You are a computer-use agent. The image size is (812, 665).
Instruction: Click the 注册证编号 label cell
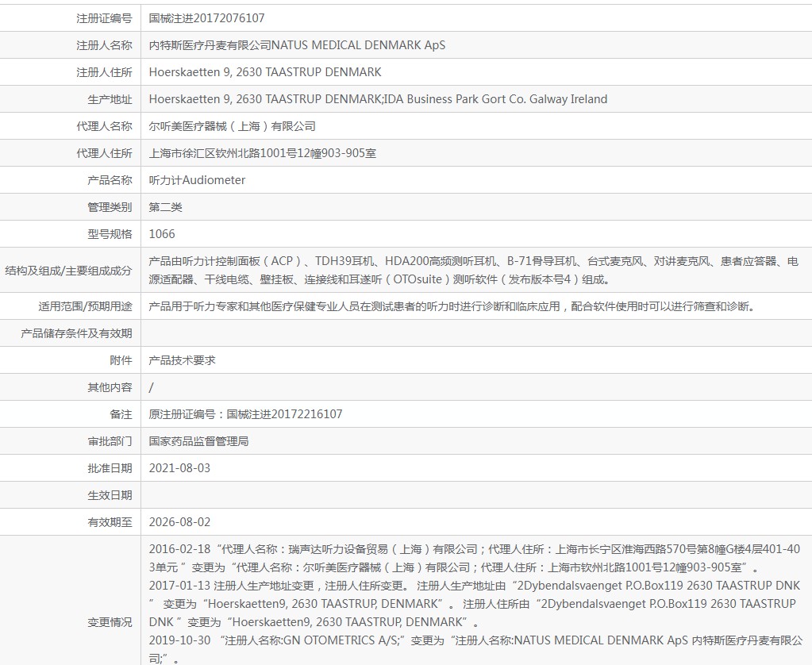click(x=104, y=18)
